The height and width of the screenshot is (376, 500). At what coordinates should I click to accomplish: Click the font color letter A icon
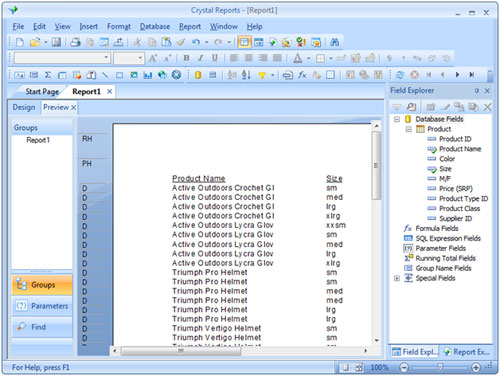tap(298, 58)
